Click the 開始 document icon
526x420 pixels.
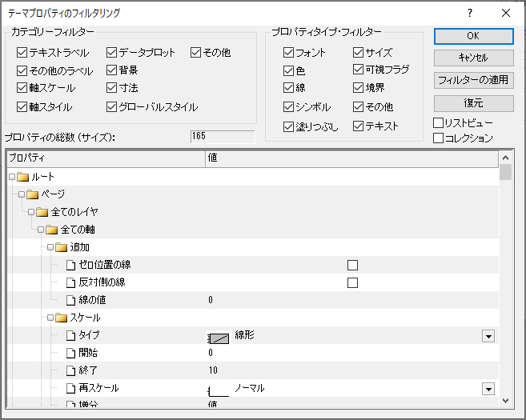70,353
